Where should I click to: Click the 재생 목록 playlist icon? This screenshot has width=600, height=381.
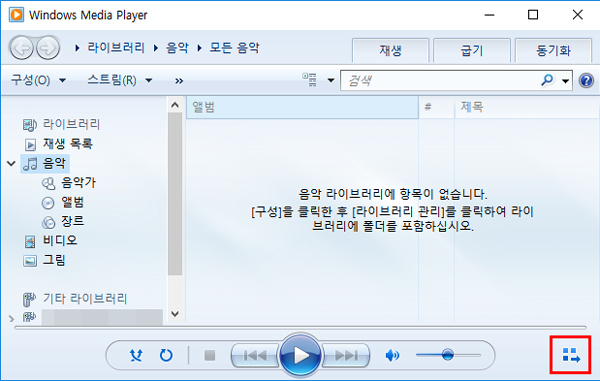coord(30,145)
